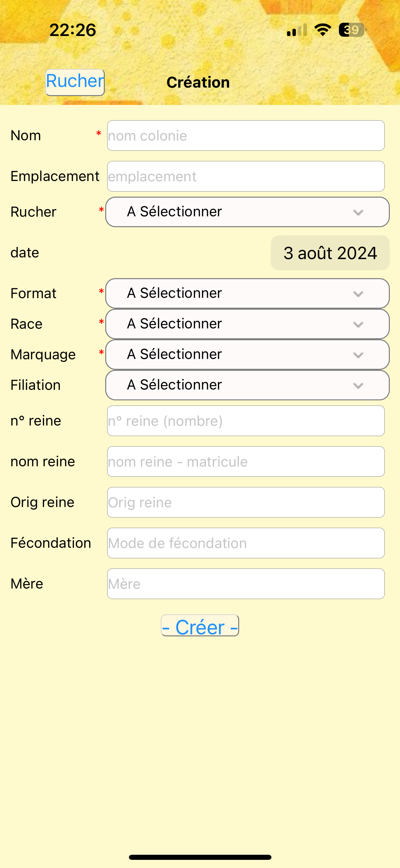The image size is (400, 868).
Task: Tap the nom reine matricule field
Action: click(246, 462)
